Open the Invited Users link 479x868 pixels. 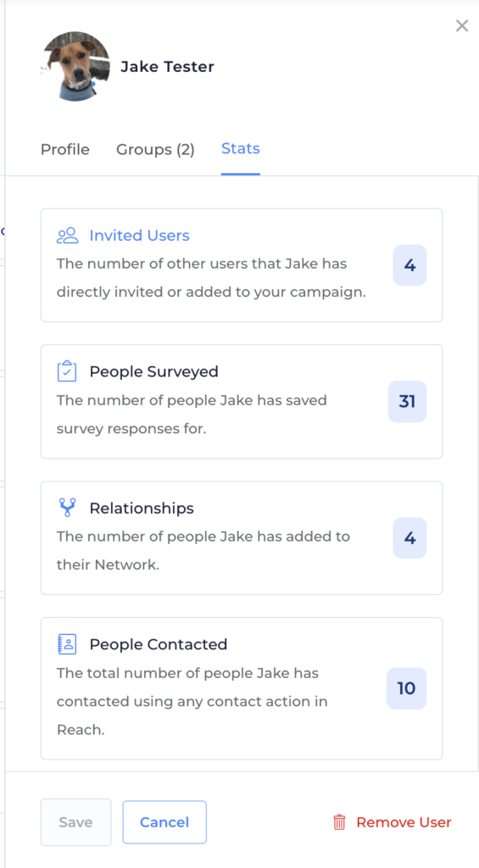pos(140,236)
